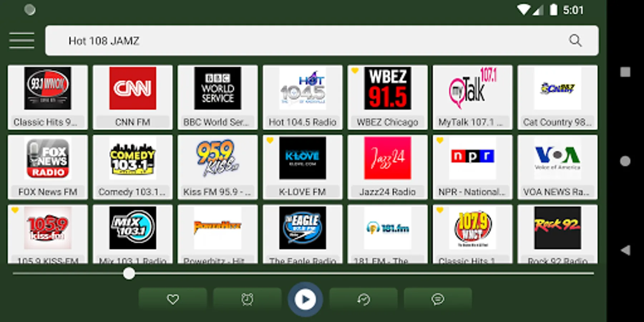Open the chat message bubble button
The width and height of the screenshot is (644, 322).
tap(438, 299)
